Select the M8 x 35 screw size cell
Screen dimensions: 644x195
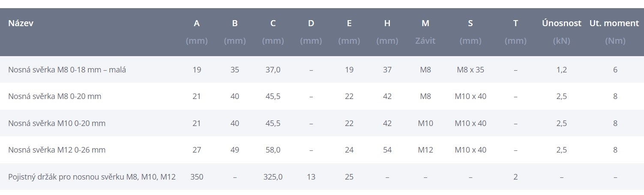click(470, 69)
